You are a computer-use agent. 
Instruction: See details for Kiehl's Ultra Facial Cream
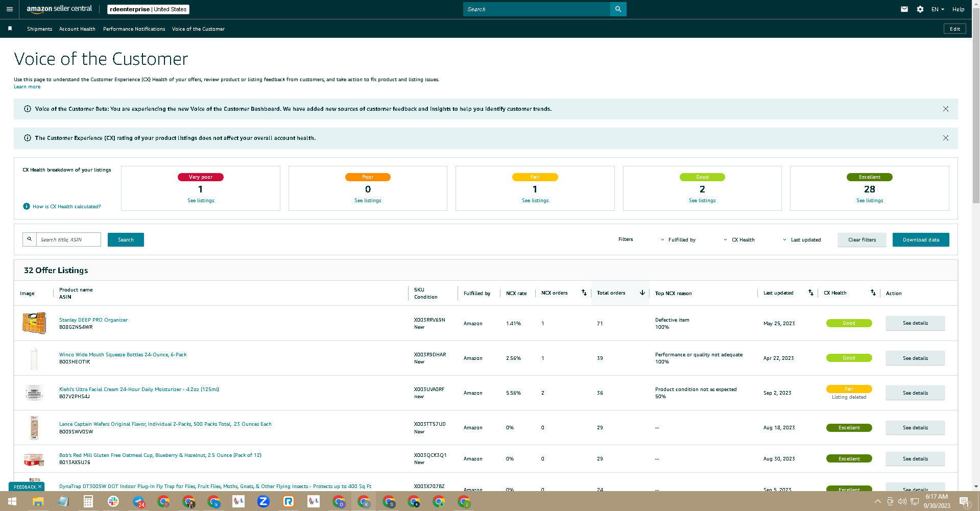(x=915, y=393)
